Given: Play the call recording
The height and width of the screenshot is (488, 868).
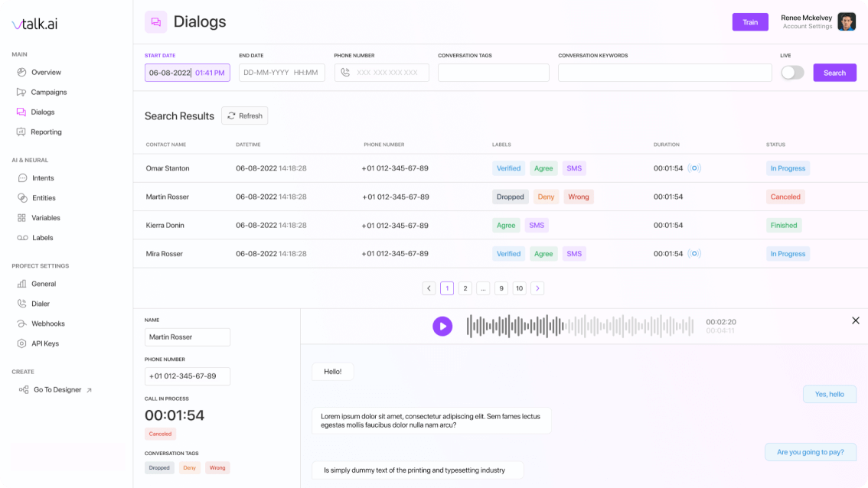Looking at the screenshot, I should click(442, 327).
